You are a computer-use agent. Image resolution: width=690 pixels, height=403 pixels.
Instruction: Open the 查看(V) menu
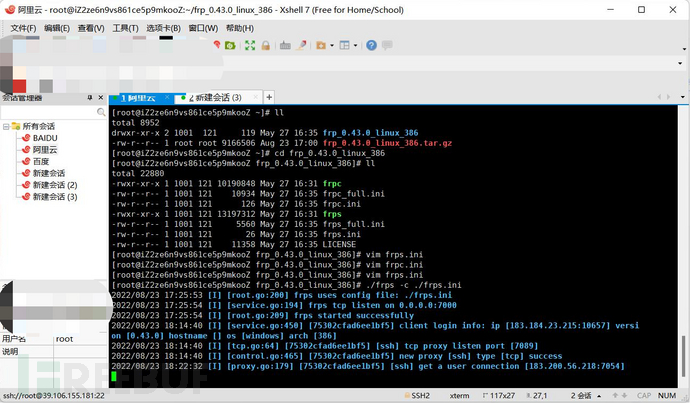coord(91,28)
